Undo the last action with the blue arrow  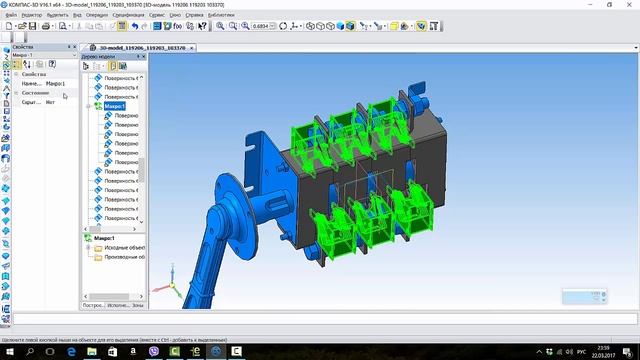135,26
